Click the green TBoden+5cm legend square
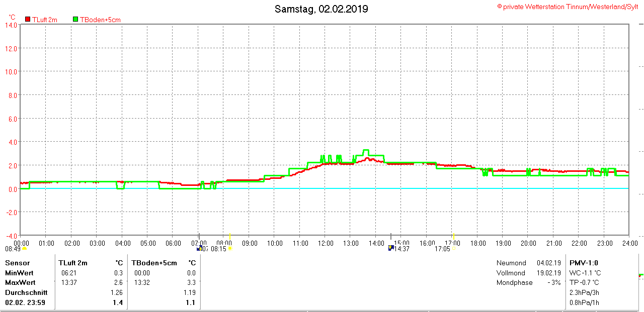644x312 pixels. point(75,20)
